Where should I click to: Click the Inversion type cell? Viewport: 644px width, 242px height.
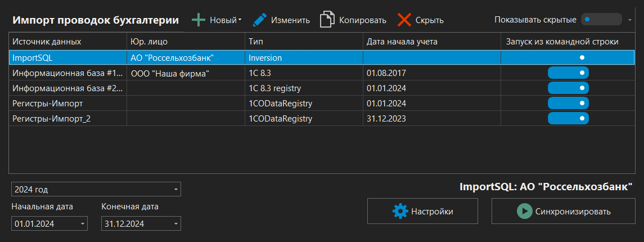pyautogui.click(x=304, y=57)
